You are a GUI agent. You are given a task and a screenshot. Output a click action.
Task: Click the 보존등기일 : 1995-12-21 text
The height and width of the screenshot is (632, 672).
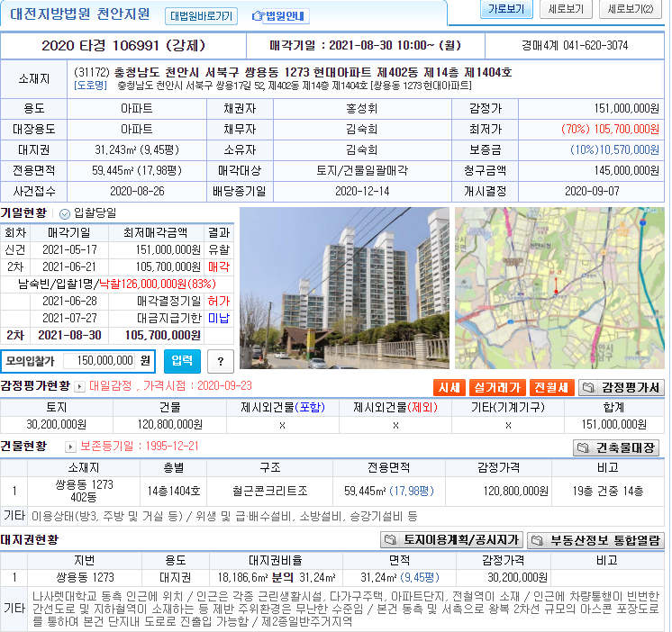pyautogui.click(x=140, y=447)
